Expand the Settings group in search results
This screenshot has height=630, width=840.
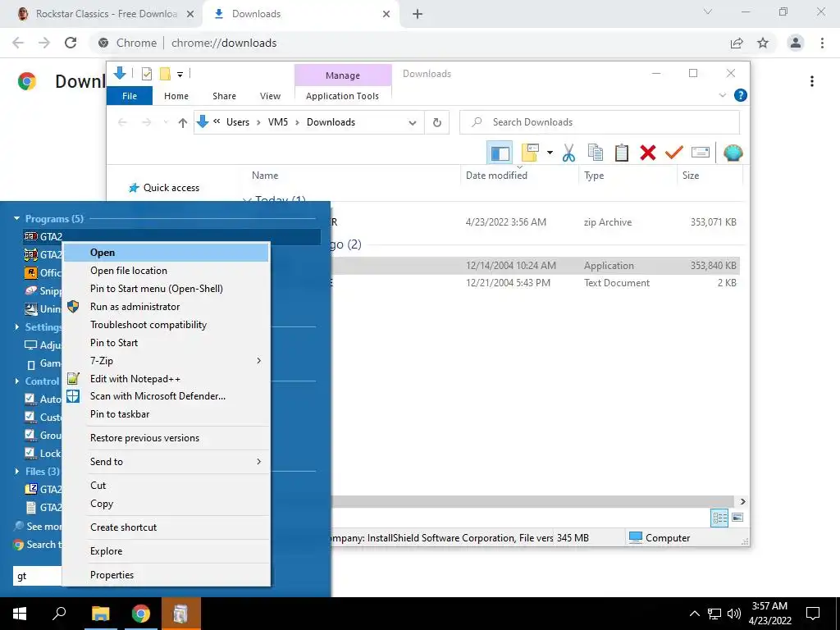16,326
